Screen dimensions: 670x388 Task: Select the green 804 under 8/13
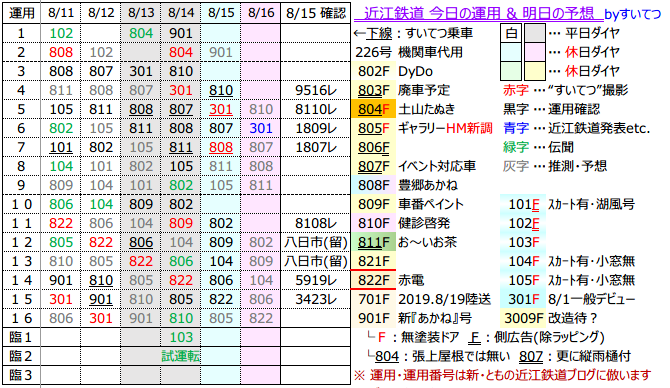(x=141, y=33)
